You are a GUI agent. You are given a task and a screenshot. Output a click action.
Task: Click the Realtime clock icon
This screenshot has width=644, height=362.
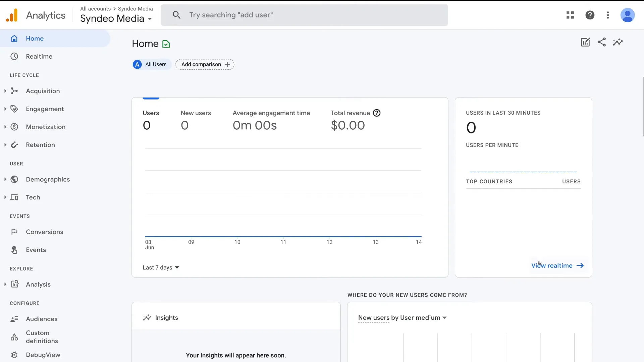tap(14, 56)
